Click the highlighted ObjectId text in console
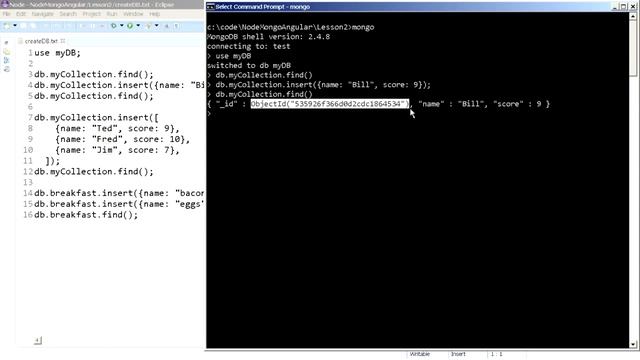The image size is (640, 360). coord(330,104)
